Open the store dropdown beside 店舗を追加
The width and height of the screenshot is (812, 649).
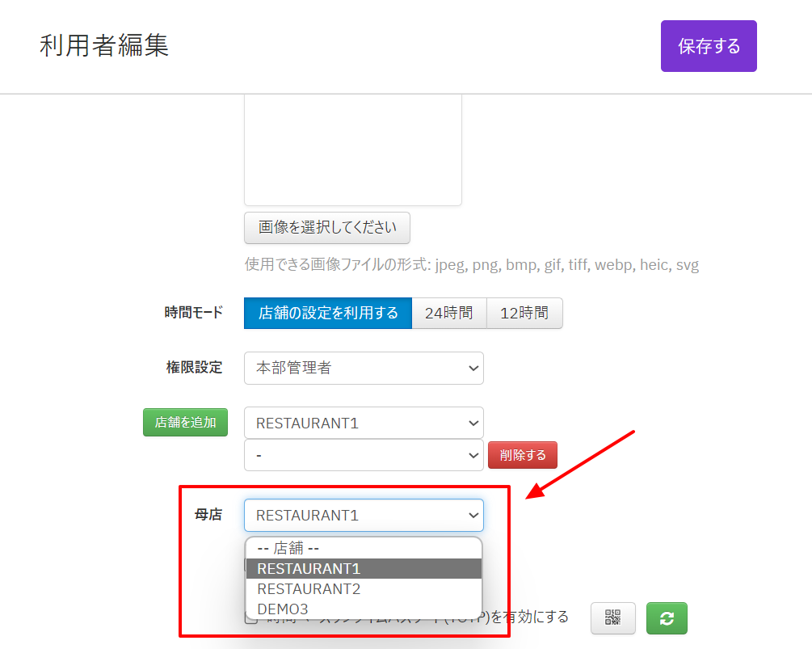coord(364,423)
